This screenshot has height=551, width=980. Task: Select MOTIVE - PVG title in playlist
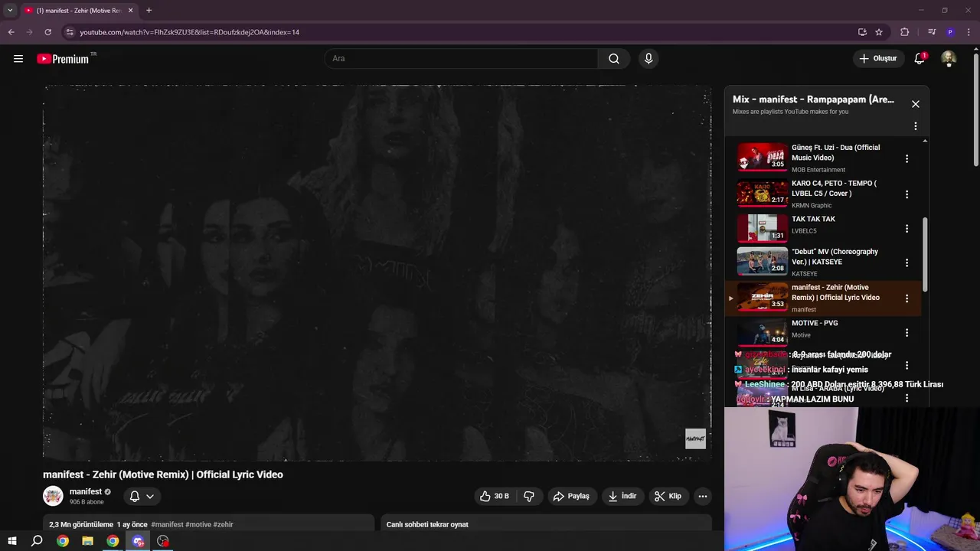815,324
